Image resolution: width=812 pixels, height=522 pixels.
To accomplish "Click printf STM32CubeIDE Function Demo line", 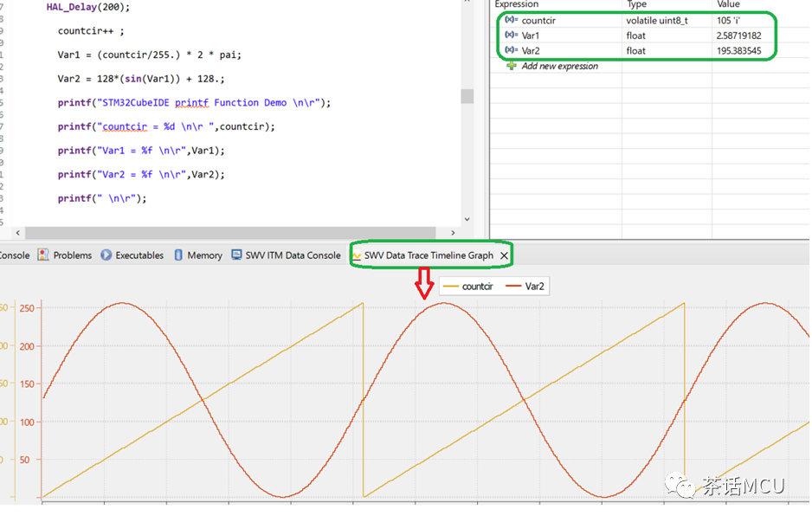I will (194, 102).
